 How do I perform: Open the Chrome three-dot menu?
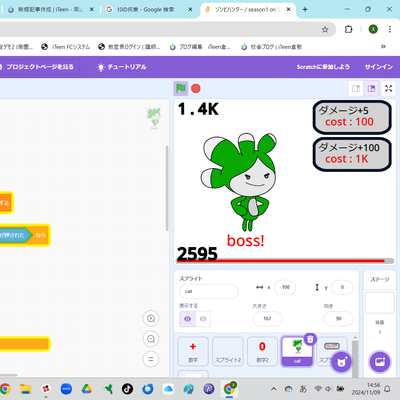(390, 29)
